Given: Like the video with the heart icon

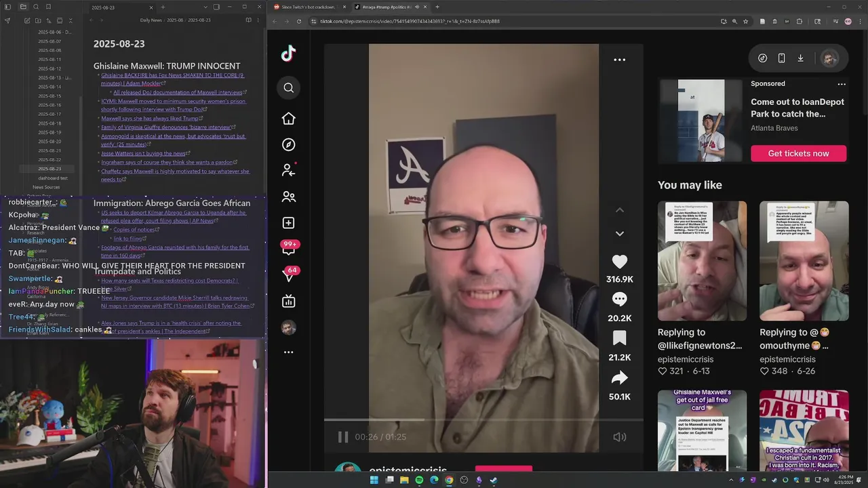Looking at the screenshot, I should [x=620, y=262].
